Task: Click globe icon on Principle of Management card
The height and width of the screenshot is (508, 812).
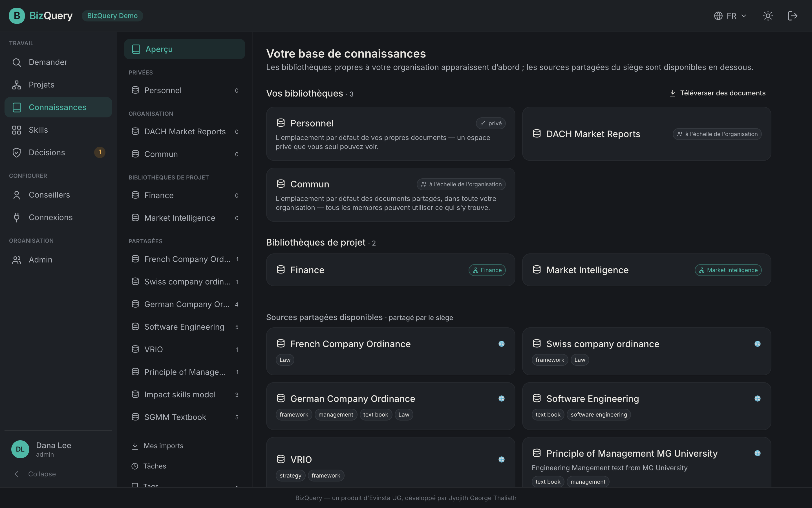Action: coord(757,453)
